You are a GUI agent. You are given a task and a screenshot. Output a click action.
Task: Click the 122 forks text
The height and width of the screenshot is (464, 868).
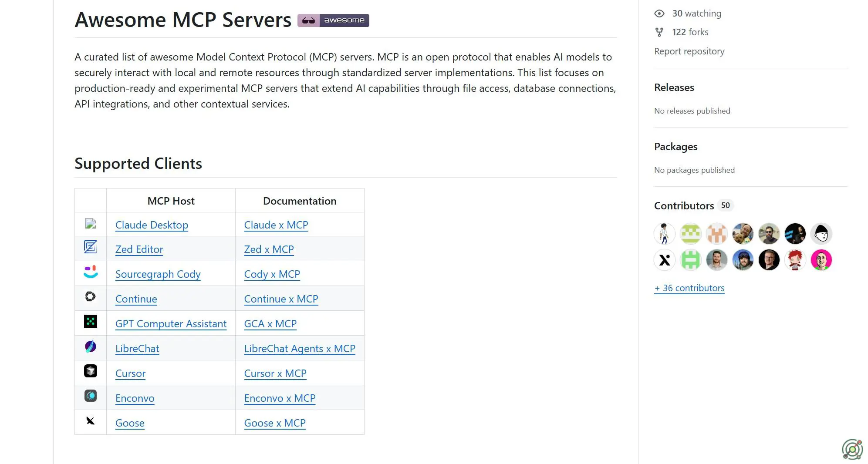(690, 32)
